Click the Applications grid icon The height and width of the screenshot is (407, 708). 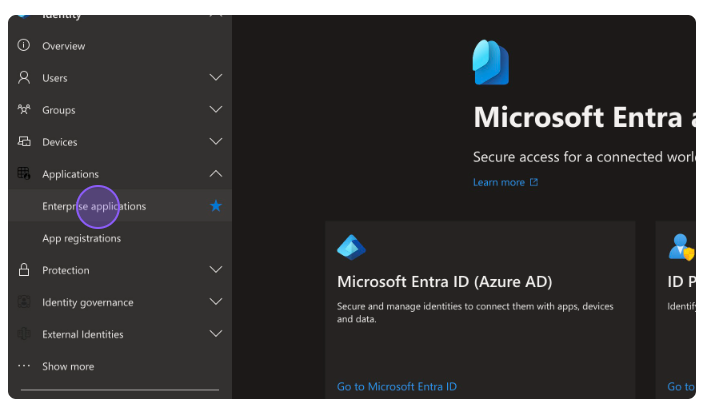click(24, 174)
